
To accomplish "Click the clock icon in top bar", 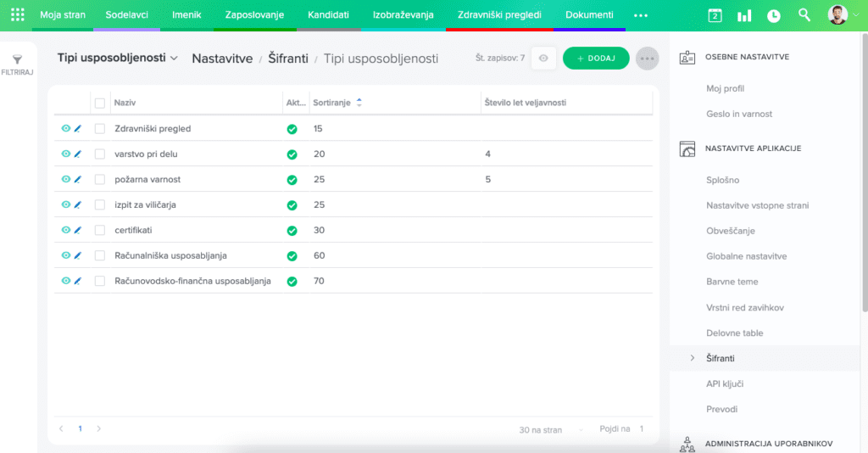I will pyautogui.click(x=774, y=15).
